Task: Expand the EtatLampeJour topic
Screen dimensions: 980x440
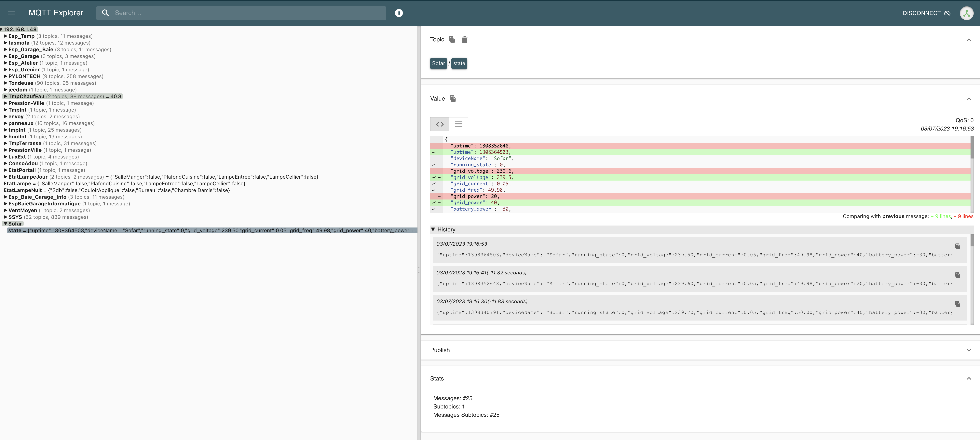Action: pos(6,177)
